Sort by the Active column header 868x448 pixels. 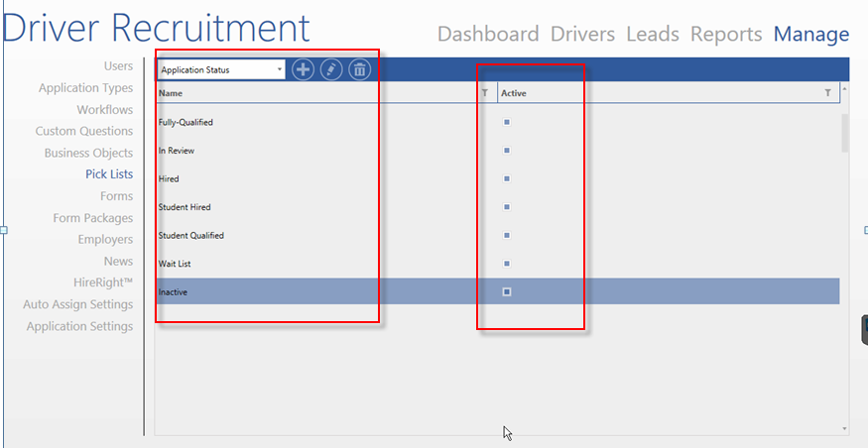click(x=513, y=93)
